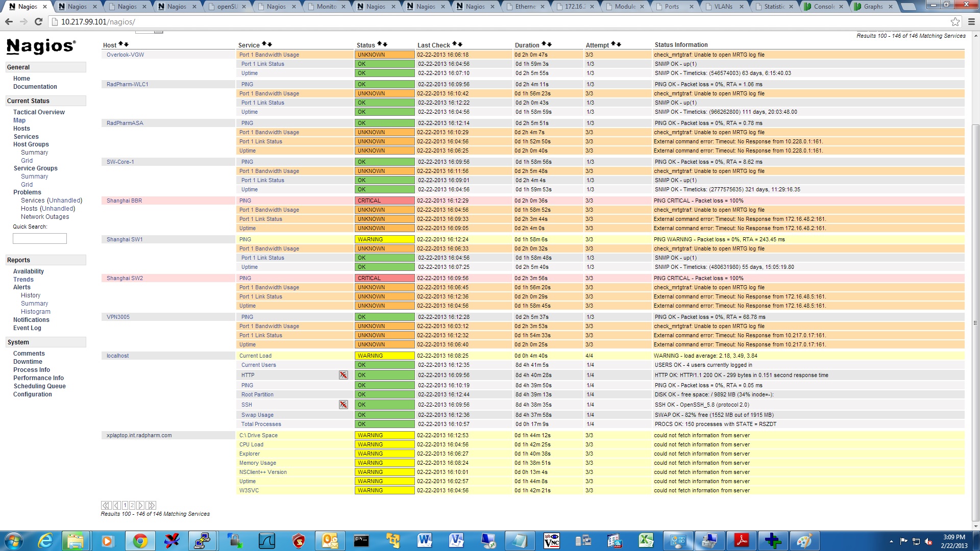
Task: Open Tactical Overview in sidebar
Action: [39, 112]
